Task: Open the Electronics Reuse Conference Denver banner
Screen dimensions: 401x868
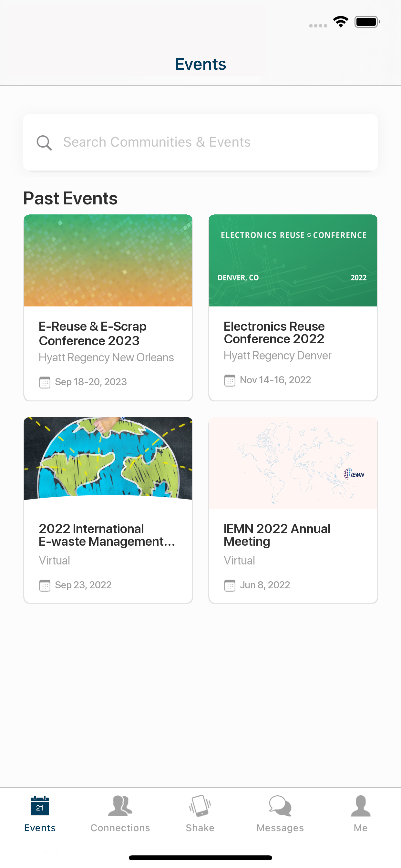Action: (x=293, y=261)
